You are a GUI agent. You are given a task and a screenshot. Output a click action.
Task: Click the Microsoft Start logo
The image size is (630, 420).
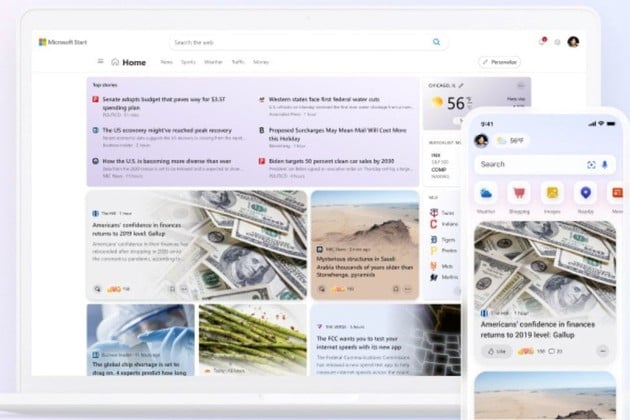62,42
